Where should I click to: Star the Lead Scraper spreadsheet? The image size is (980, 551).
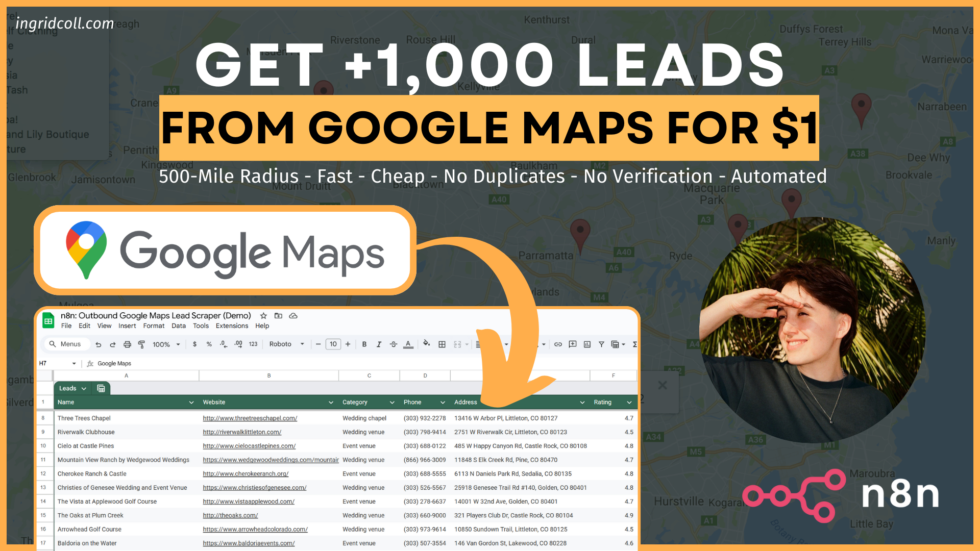coord(263,316)
